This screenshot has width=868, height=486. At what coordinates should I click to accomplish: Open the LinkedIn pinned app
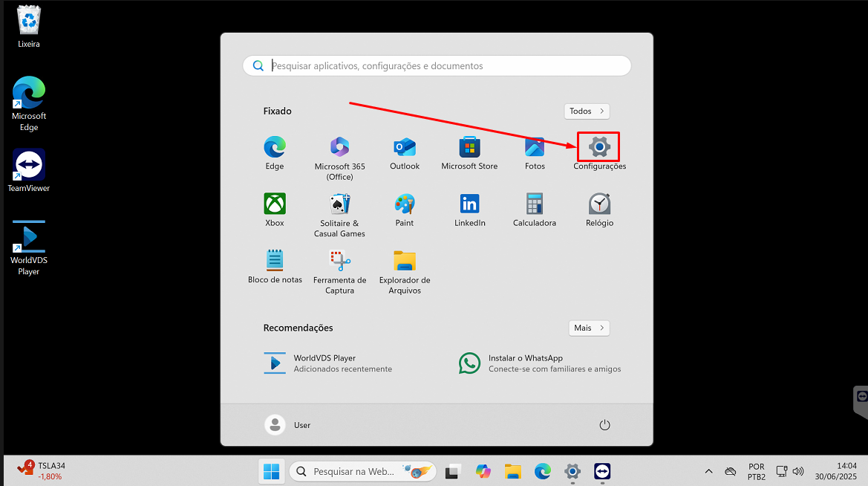[469, 210]
